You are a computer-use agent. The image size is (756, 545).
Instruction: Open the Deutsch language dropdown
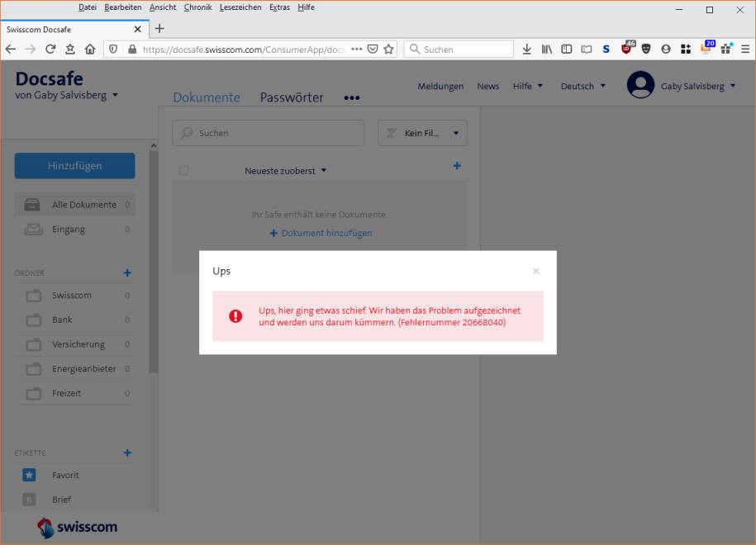(x=583, y=86)
